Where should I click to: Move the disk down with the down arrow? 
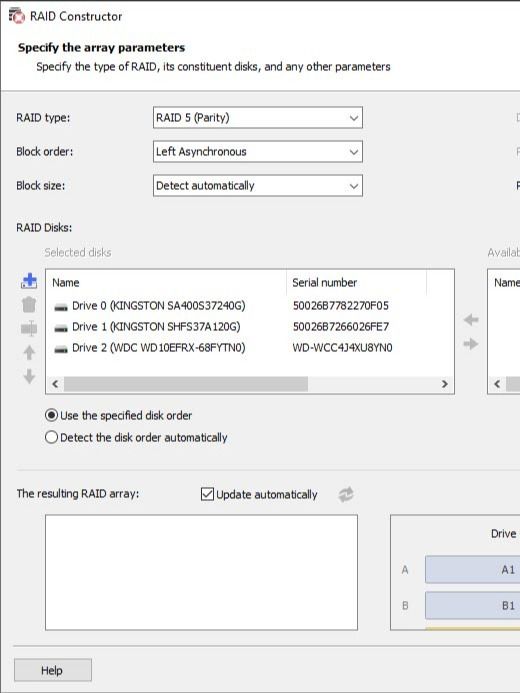[29, 376]
